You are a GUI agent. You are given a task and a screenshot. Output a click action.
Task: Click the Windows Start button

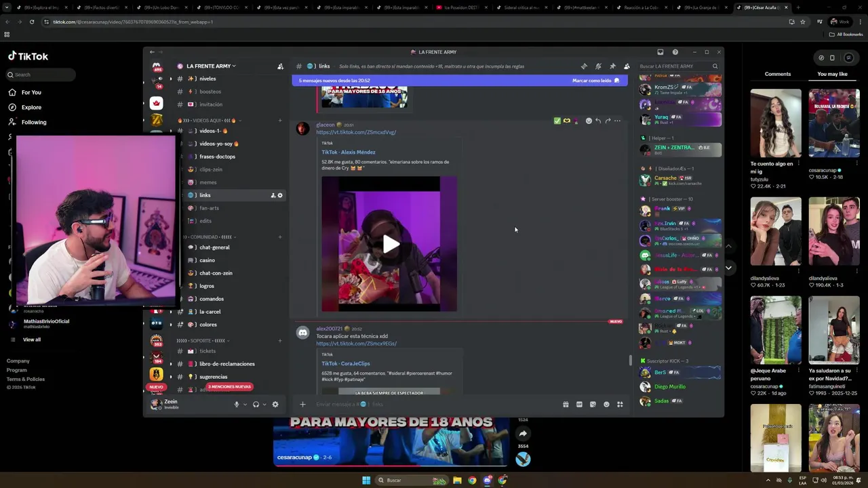[366, 481]
